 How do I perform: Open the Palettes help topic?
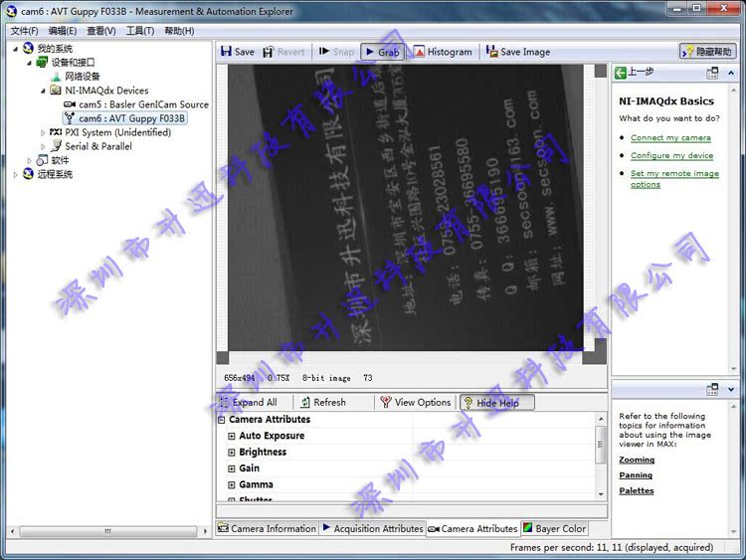pyautogui.click(x=637, y=490)
